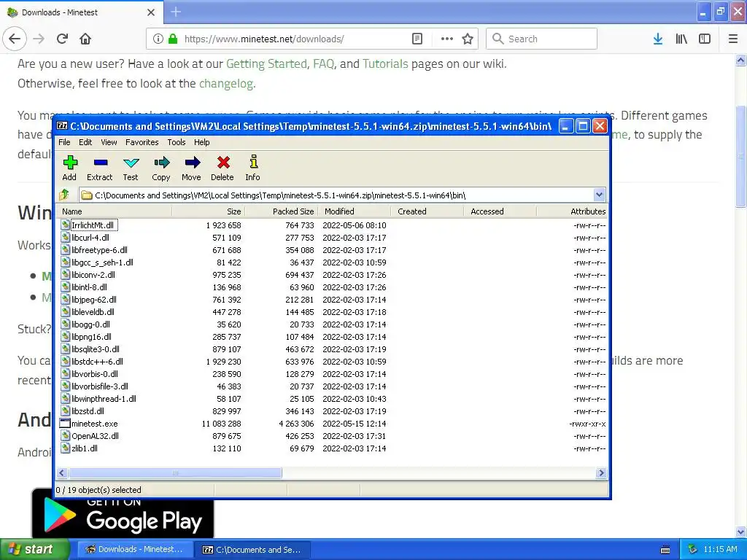The height and width of the screenshot is (560, 747).
Task: Click the Firefox Search box
Action: point(542,39)
